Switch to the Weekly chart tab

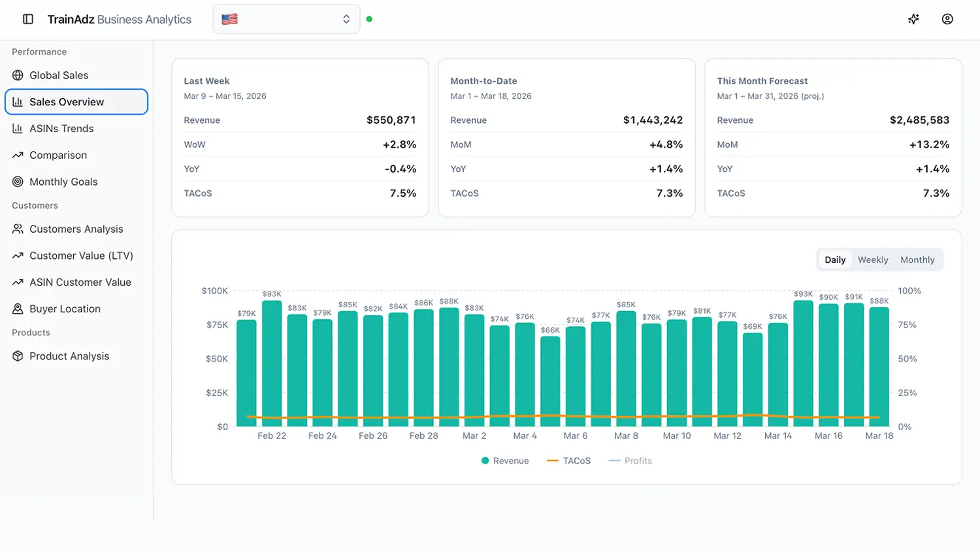[x=873, y=260]
